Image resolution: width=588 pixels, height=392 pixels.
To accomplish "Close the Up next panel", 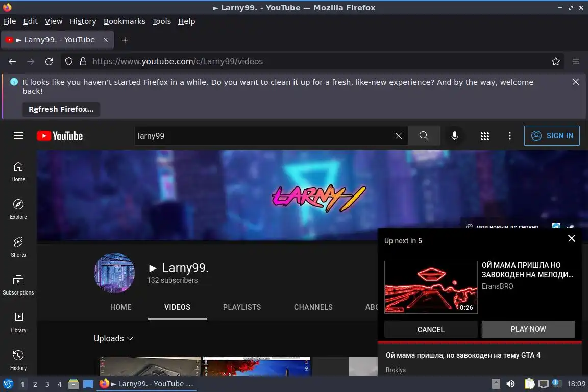I will coord(572,238).
